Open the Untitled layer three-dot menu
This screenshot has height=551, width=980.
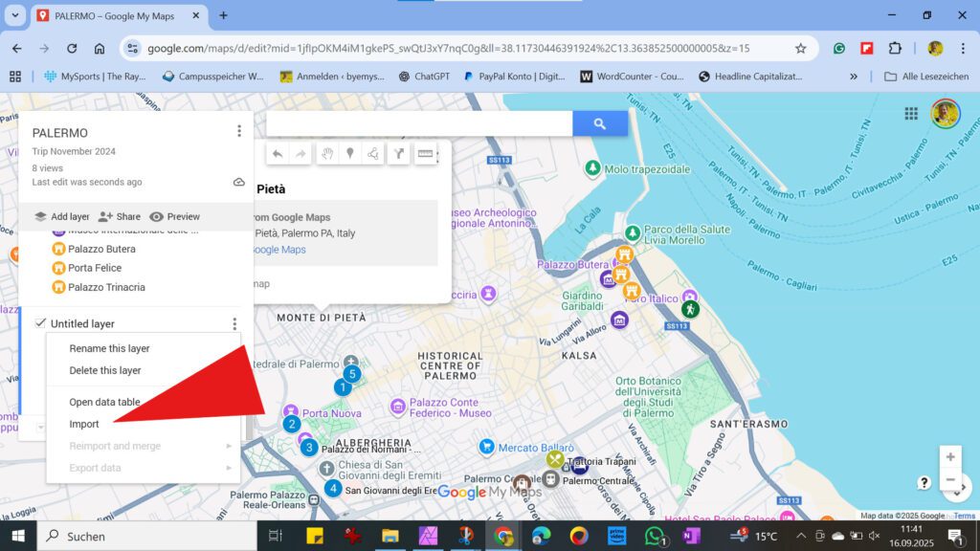coord(234,323)
